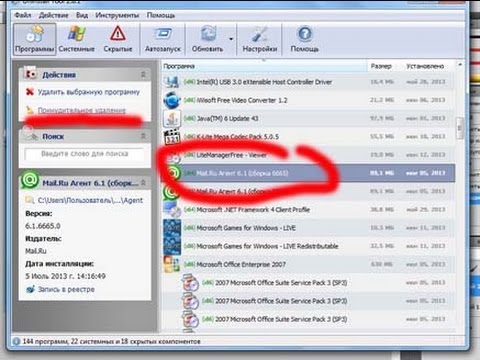480x360 pixels.
Task: Open the Обновить dropdown arrow
Action: coord(231,39)
